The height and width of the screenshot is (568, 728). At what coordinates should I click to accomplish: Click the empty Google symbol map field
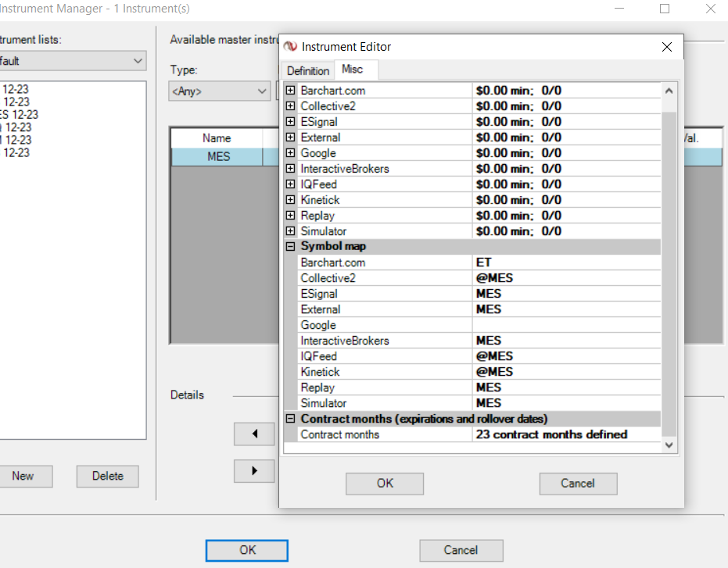pyautogui.click(x=566, y=325)
